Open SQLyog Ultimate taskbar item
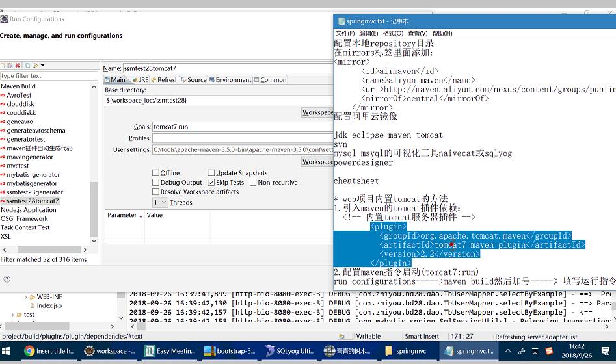 (290, 350)
